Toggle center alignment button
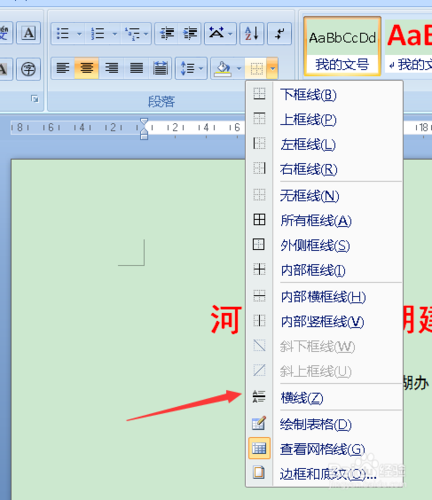 point(87,68)
